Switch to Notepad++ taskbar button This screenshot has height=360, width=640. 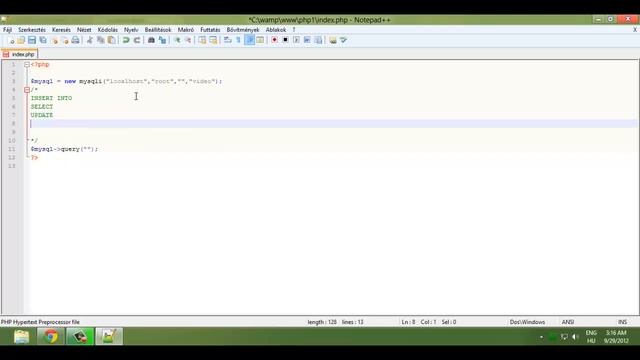[109, 337]
